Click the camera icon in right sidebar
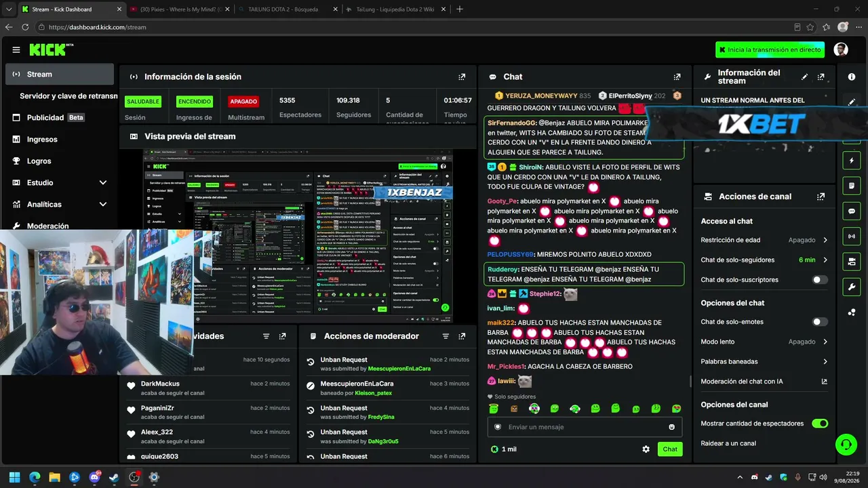868x488 pixels. [x=852, y=262]
